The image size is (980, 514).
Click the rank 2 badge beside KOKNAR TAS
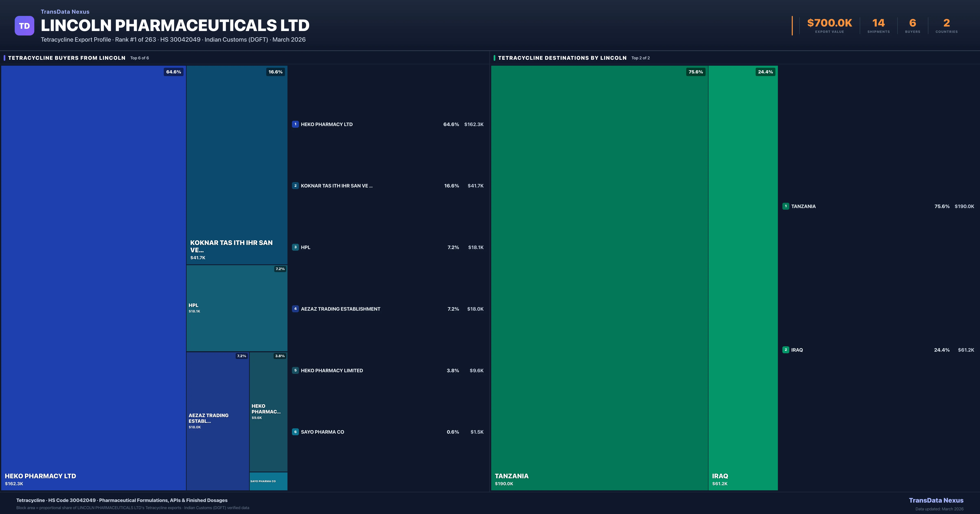296,186
